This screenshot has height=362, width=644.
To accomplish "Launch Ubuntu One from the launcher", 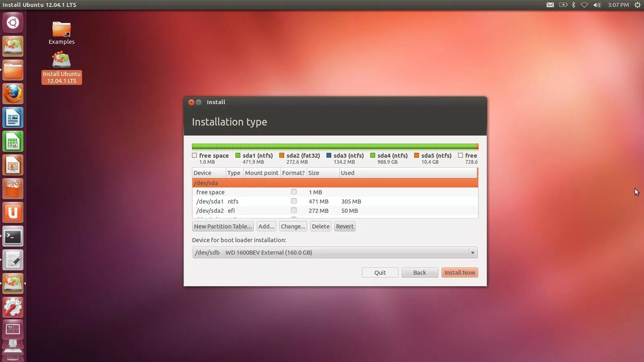I will 13,212.
